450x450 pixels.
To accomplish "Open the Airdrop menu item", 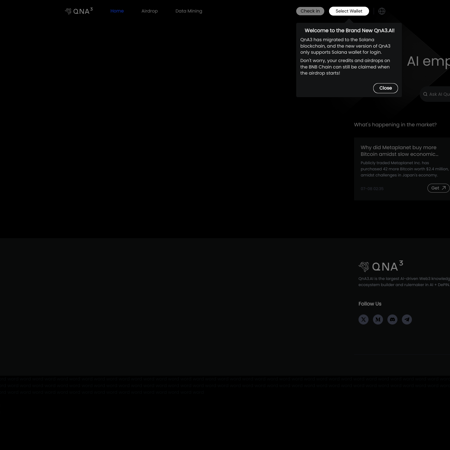I will (150, 11).
